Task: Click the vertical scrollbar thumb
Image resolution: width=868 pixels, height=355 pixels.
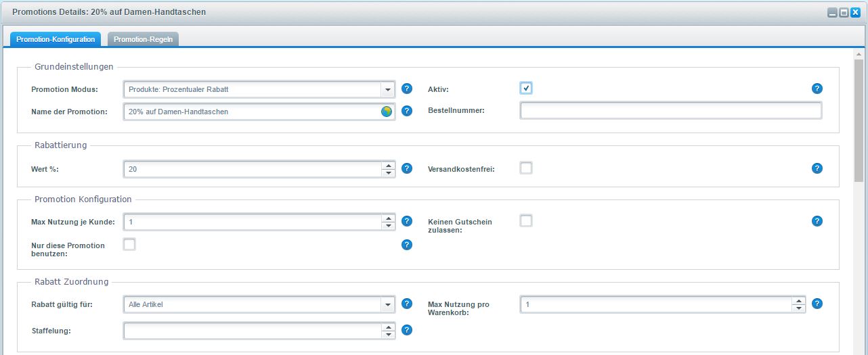Action: (859, 121)
